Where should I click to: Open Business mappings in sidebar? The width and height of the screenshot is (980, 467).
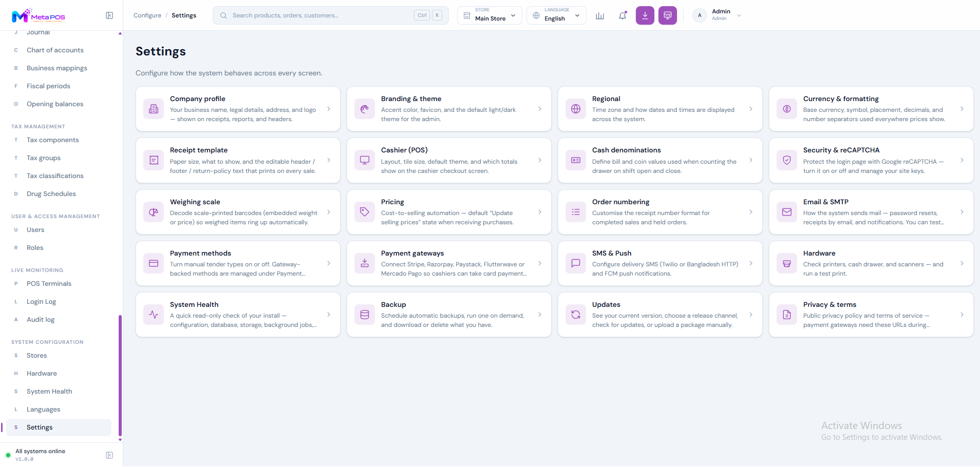click(59, 68)
